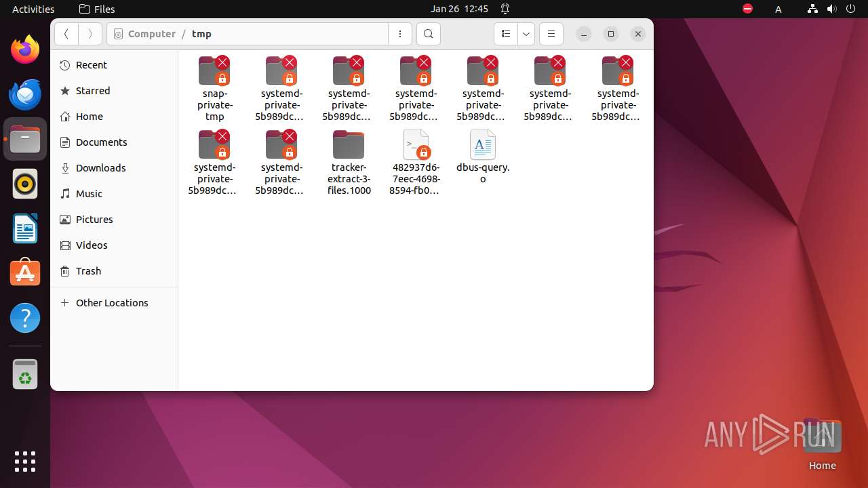868x488 pixels.
Task: Go to Home in the sidebar
Action: pyautogui.click(x=114, y=117)
